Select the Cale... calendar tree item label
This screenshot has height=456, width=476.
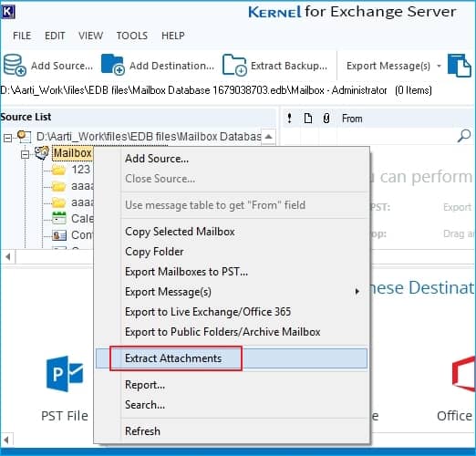pyautogui.click(x=82, y=218)
